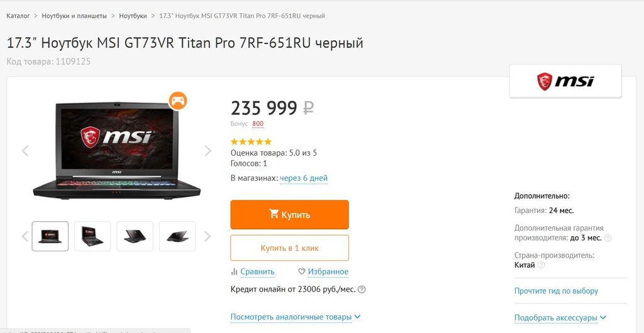Screen dimensions: 644x333
Task: Click Купить в 1 клик button
Action: (x=289, y=248)
